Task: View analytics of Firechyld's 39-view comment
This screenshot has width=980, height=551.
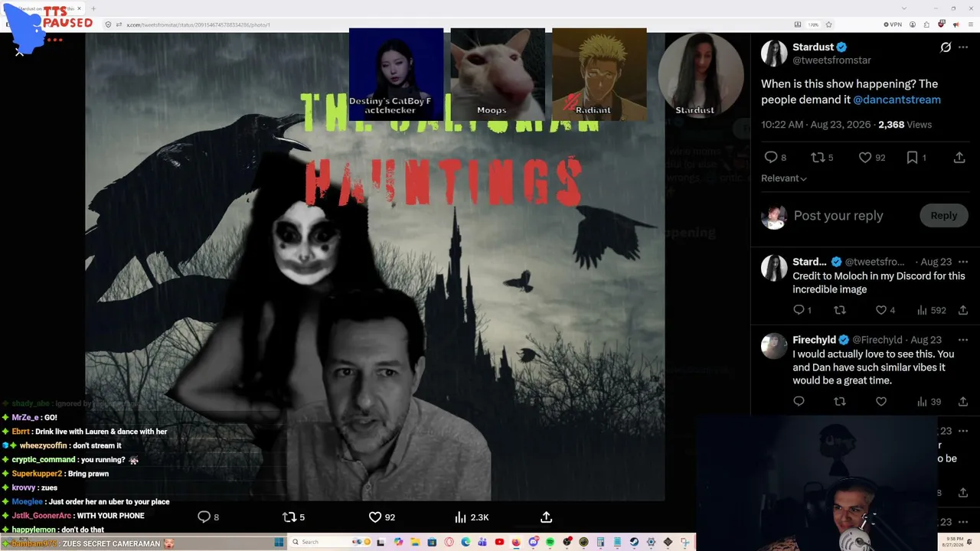Action: point(929,401)
